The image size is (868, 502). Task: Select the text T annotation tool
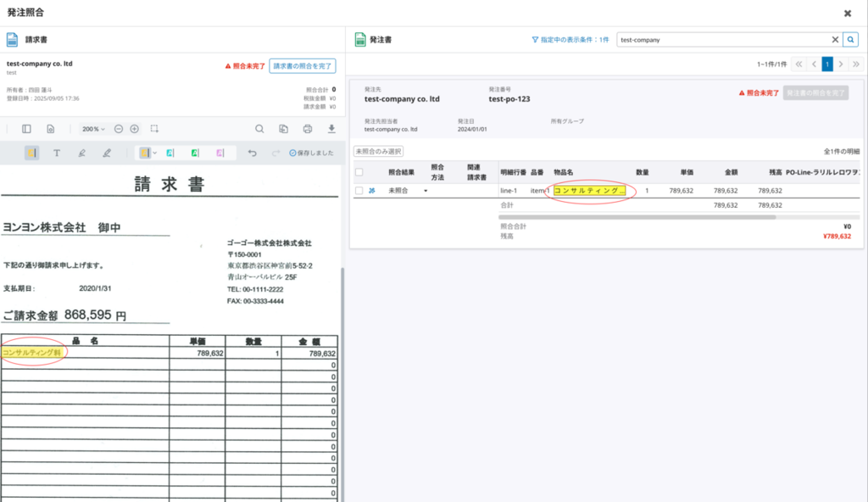coord(57,153)
